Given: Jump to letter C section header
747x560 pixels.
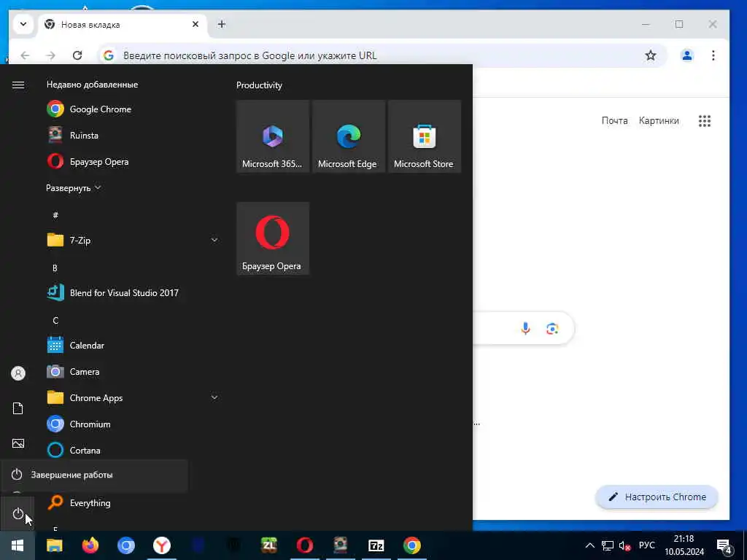Looking at the screenshot, I should coord(55,321).
